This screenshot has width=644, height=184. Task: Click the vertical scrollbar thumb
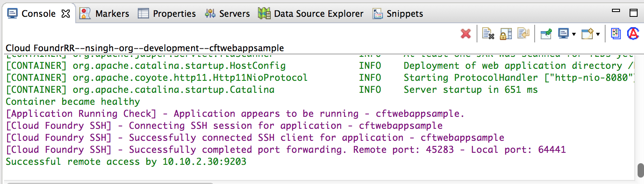click(640, 170)
